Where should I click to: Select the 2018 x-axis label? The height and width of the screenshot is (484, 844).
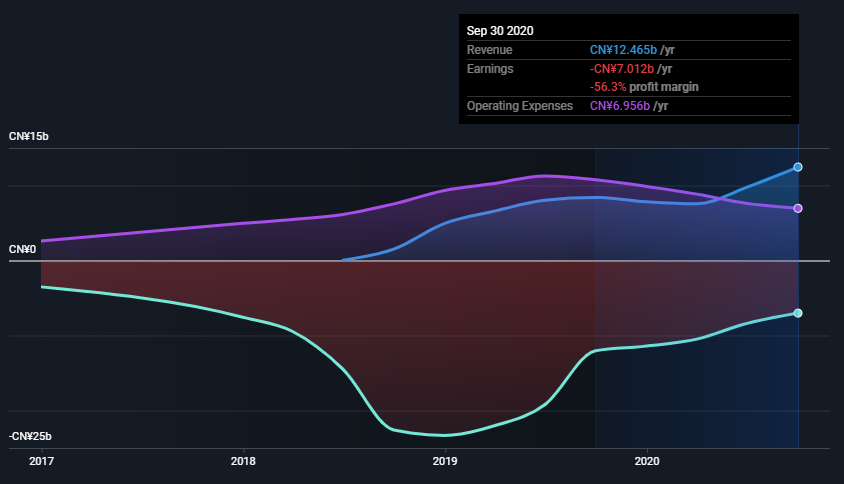tap(243, 462)
